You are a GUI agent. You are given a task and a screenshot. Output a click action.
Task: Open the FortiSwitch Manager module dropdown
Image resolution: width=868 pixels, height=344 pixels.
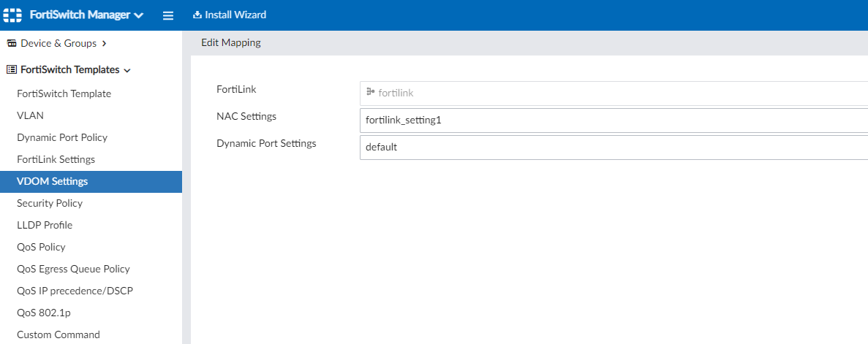click(x=86, y=15)
